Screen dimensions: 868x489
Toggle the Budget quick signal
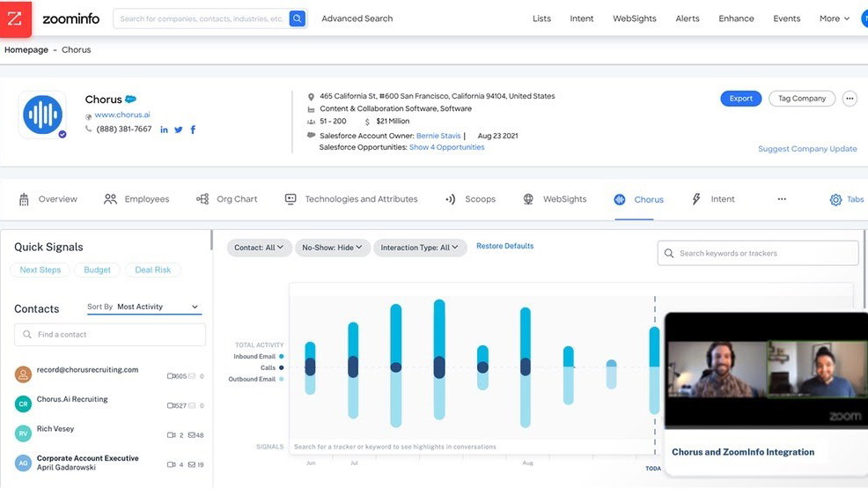(x=97, y=270)
